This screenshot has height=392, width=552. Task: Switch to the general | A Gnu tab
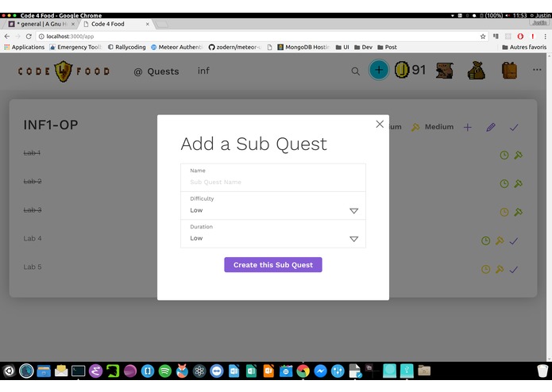pyautogui.click(x=41, y=24)
